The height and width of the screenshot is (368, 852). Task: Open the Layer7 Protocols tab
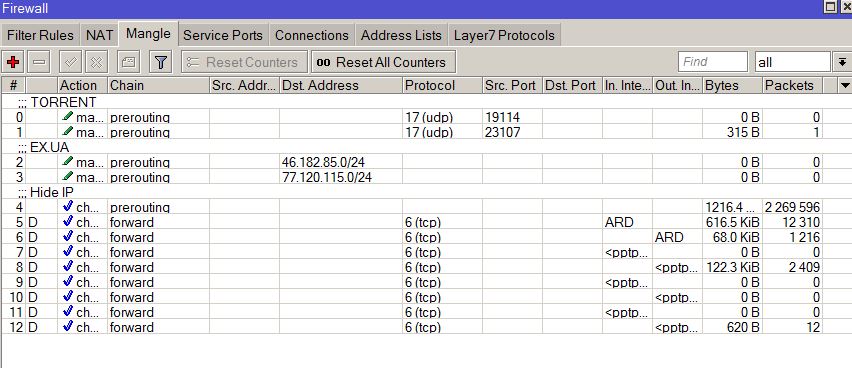pyautogui.click(x=504, y=35)
